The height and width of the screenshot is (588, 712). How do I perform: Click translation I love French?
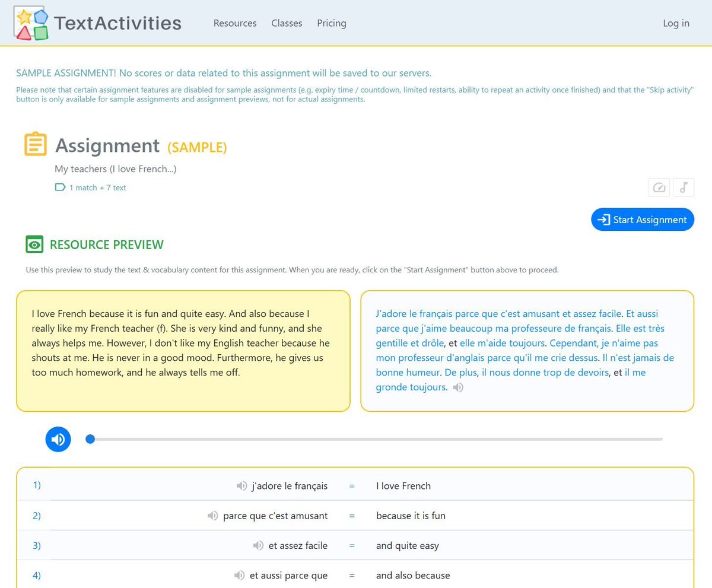pyautogui.click(x=403, y=486)
